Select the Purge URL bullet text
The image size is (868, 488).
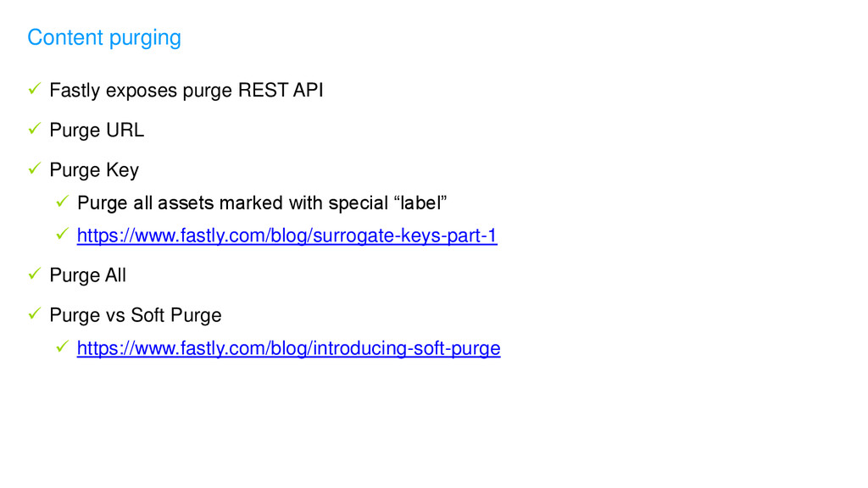point(97,130)
